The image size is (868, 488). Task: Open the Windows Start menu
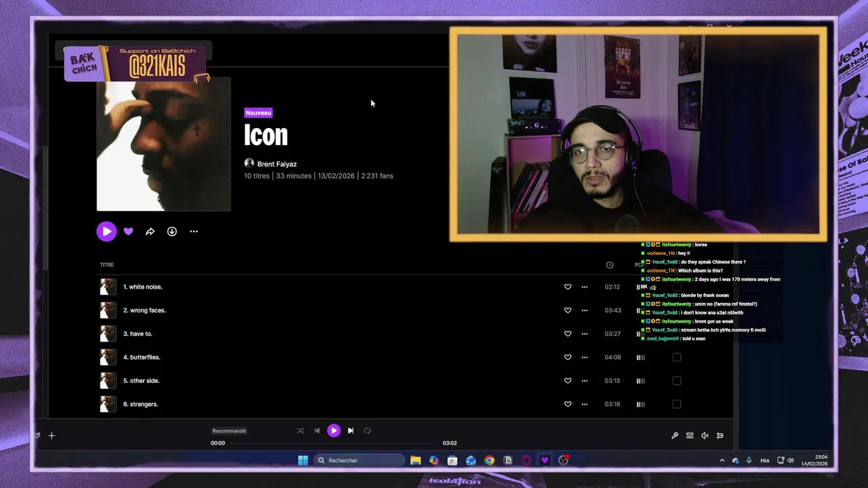[x=302, y=460]
